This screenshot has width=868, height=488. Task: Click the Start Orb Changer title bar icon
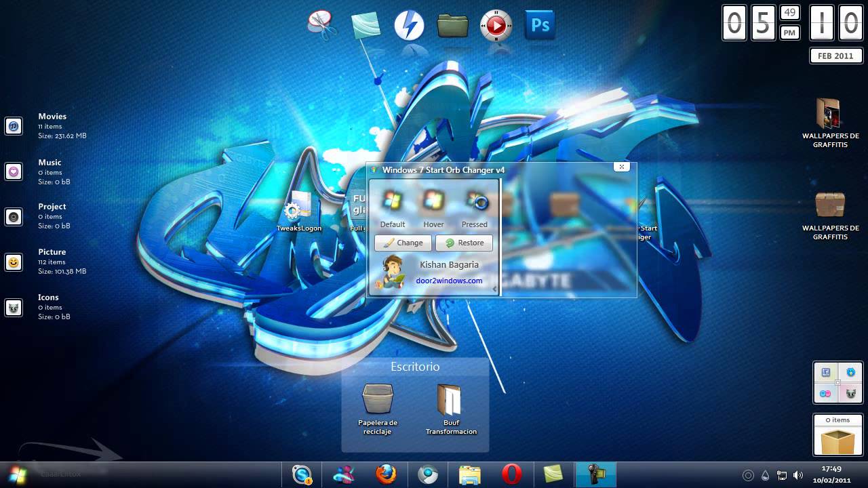click(374, 169)
